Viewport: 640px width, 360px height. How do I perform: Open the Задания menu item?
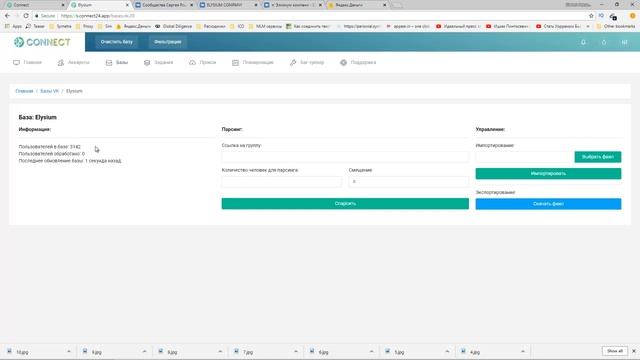click(158, 62)
